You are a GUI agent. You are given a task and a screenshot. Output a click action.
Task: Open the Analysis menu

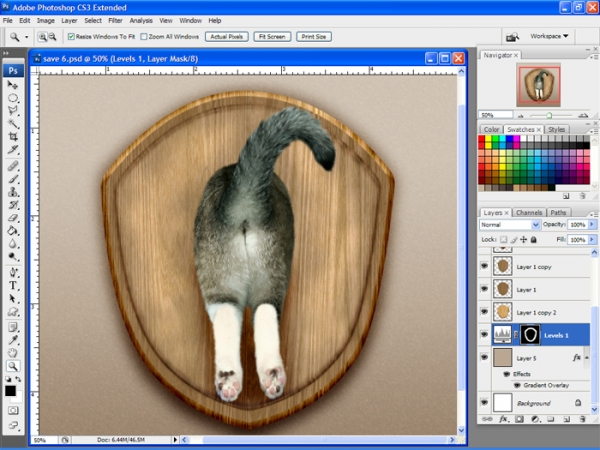point(141,21)
